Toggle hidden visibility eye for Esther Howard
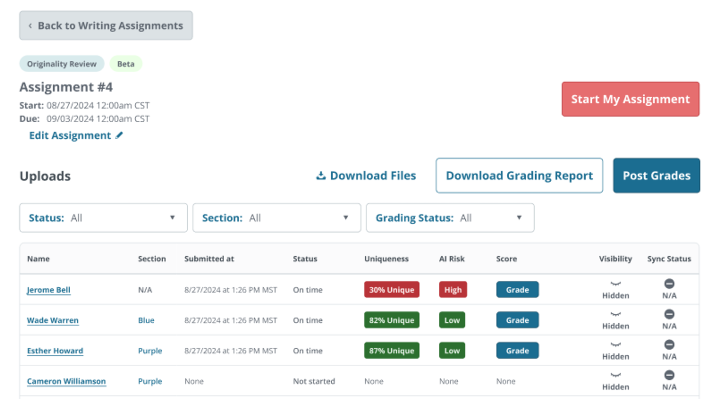The image size is (718, 417). [615, 345]
